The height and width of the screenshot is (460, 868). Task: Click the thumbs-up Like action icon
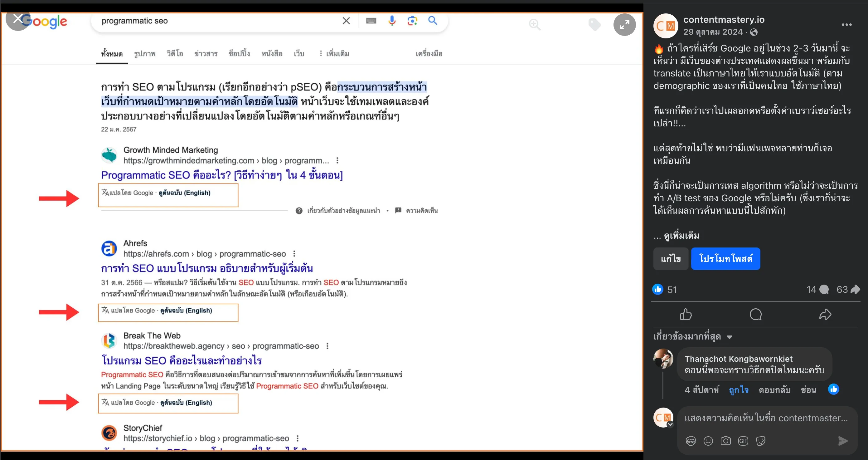point(685,314)
